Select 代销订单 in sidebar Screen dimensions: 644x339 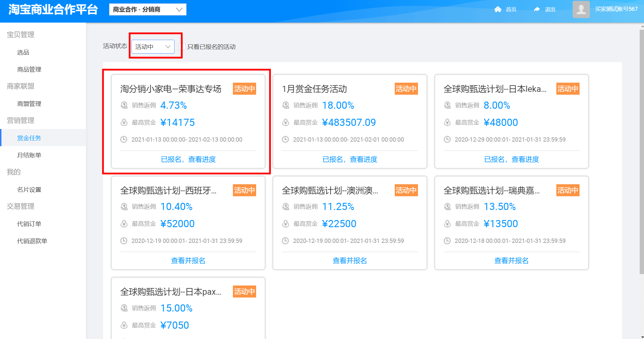click(29, 224)
